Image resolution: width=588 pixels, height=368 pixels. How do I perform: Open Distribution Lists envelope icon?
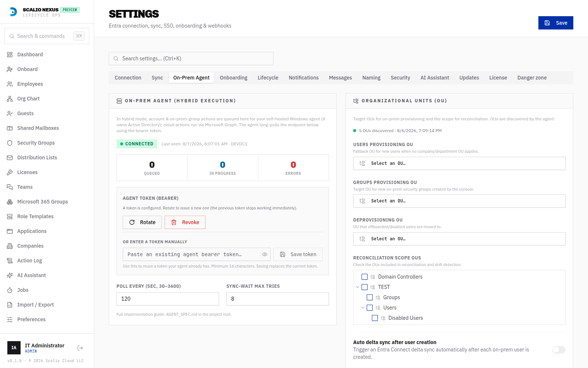(x=10, y=158)
